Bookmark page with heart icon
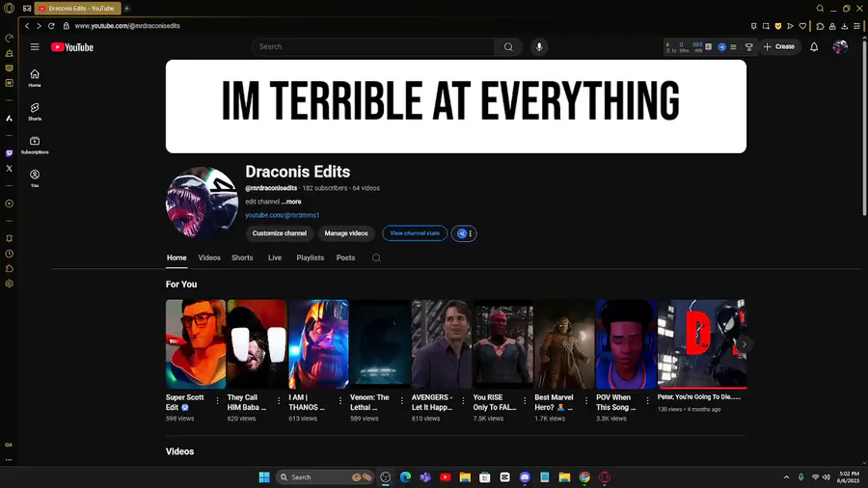Screen dimensions: 868x488 (802, 26)
